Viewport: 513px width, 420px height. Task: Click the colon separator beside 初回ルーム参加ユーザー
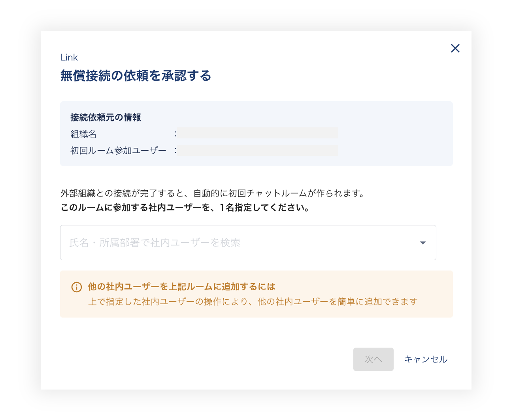[175, 151]
